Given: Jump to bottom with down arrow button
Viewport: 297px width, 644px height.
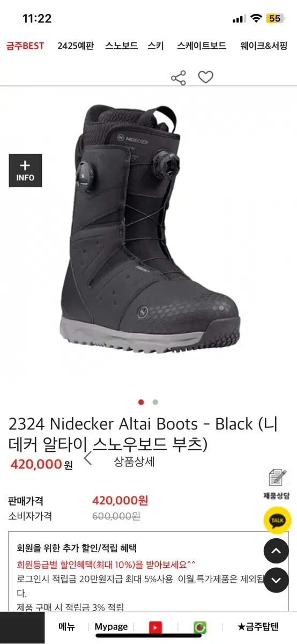Looking at the screenshot, I should click(276, 580).
